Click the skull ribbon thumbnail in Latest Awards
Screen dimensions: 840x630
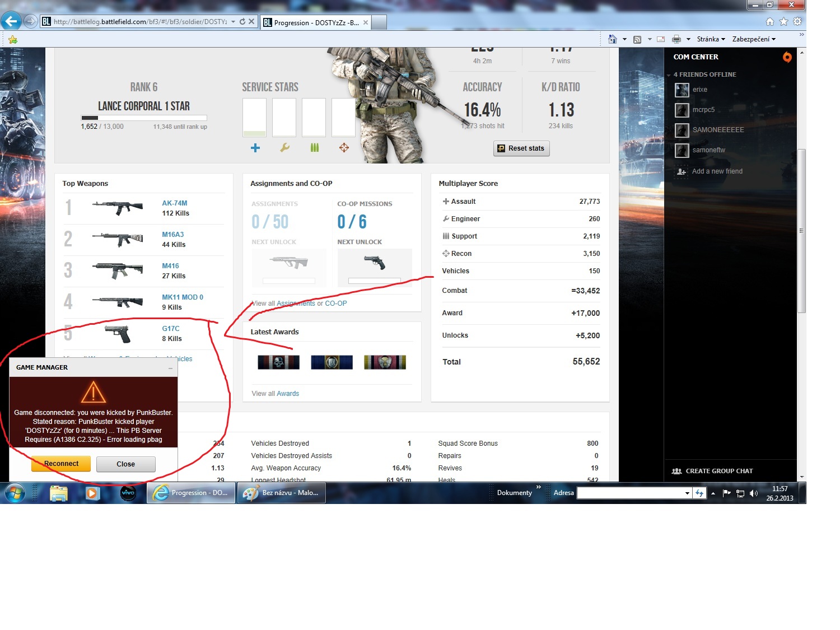point(278,362)
